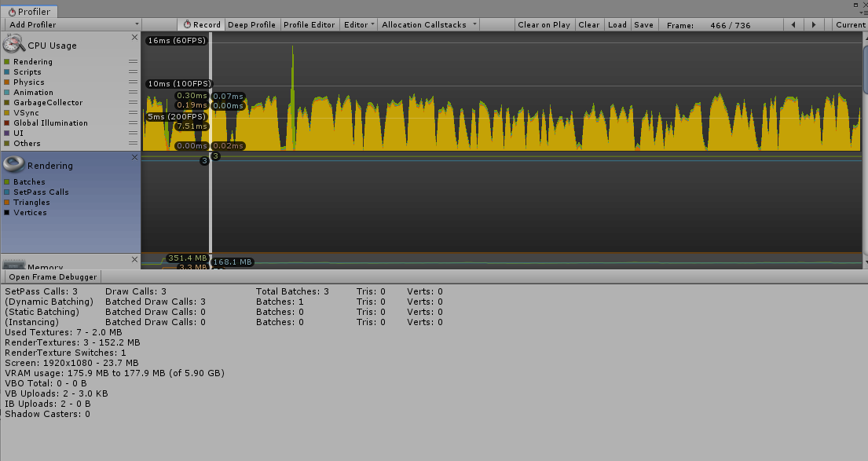Click the reorder handle next to Global Illumination
The width and height of the screenshot is (868, 461).
pos(133,123)
